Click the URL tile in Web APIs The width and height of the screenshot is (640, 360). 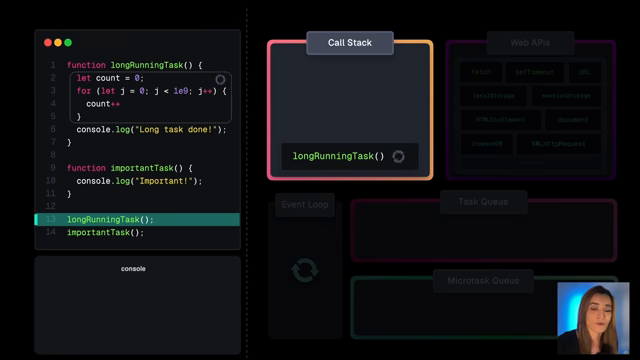[584, 72]
